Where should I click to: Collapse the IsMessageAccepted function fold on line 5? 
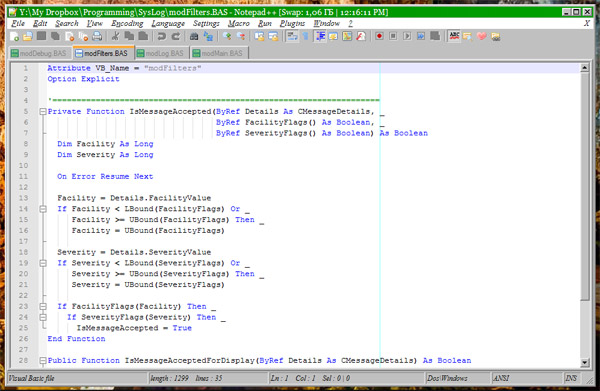click(x=43, y=112)
